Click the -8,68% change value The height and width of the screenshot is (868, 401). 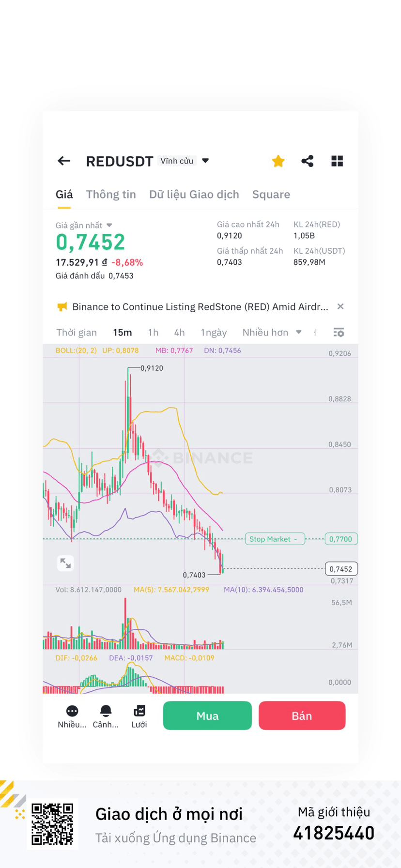[127, 262]
